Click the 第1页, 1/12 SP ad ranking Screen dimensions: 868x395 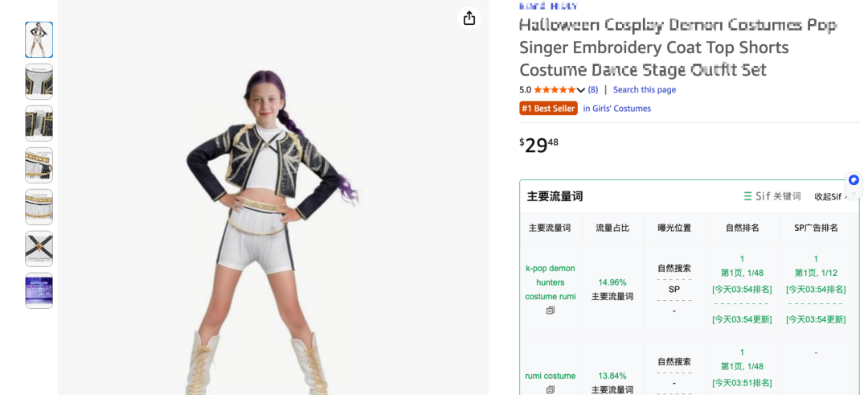click(x=816, y=273)
